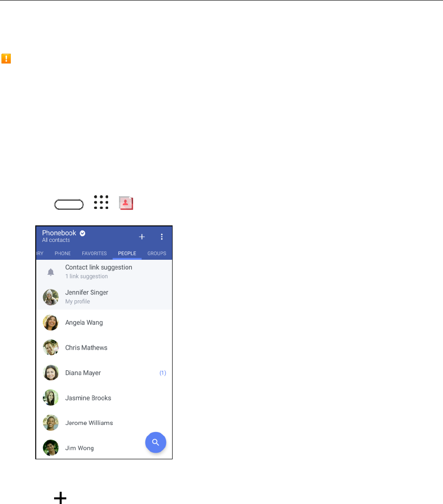Open Jennifer Singer My profile entry
The image size is (443, 504).
coord(104,297)
